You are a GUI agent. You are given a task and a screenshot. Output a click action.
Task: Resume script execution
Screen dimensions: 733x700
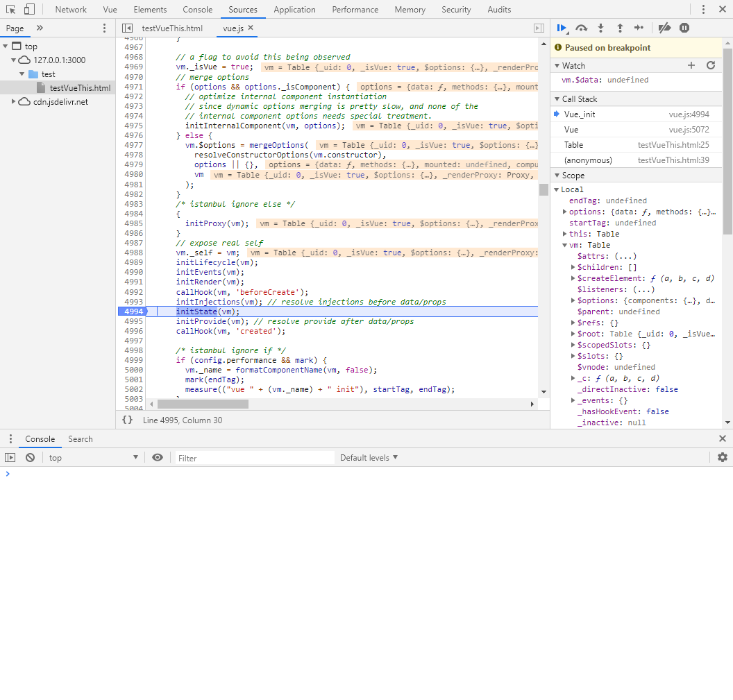(x=562, y=28)
